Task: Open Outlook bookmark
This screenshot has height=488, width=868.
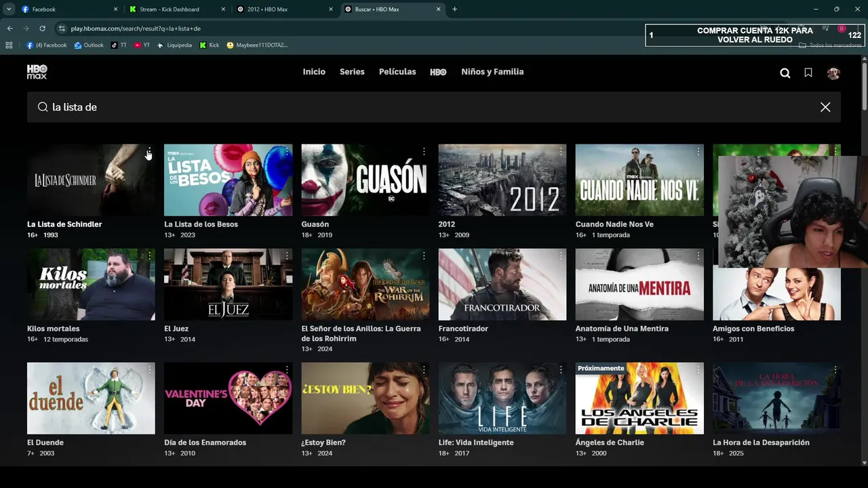Action: pyautogui.click(x=89, y=45)
